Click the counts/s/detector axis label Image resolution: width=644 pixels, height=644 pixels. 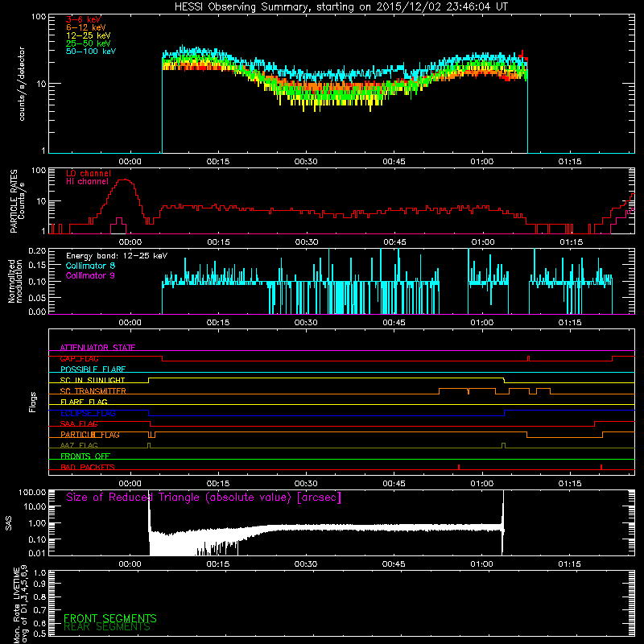pos(22,84)
